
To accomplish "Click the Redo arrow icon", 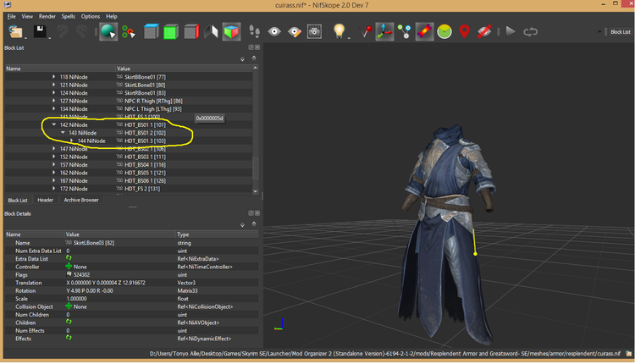I will (81, 31).
